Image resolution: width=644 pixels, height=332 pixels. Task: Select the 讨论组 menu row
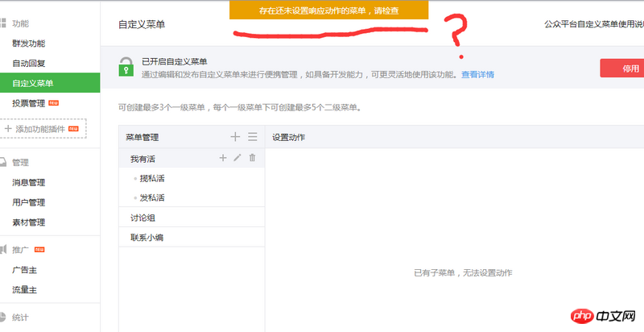[192, 217]
